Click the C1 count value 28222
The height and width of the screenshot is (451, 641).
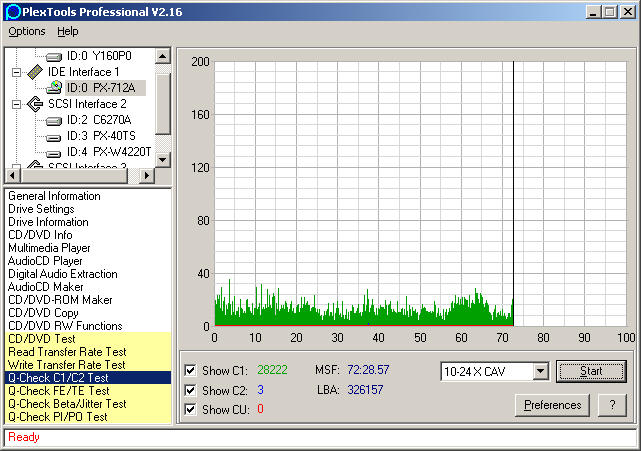[272, 370]
